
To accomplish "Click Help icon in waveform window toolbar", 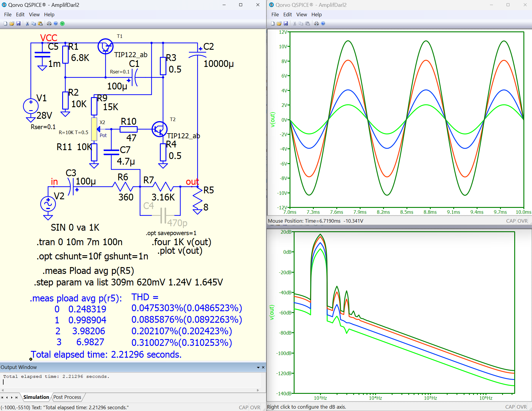I will coord(323,23).
